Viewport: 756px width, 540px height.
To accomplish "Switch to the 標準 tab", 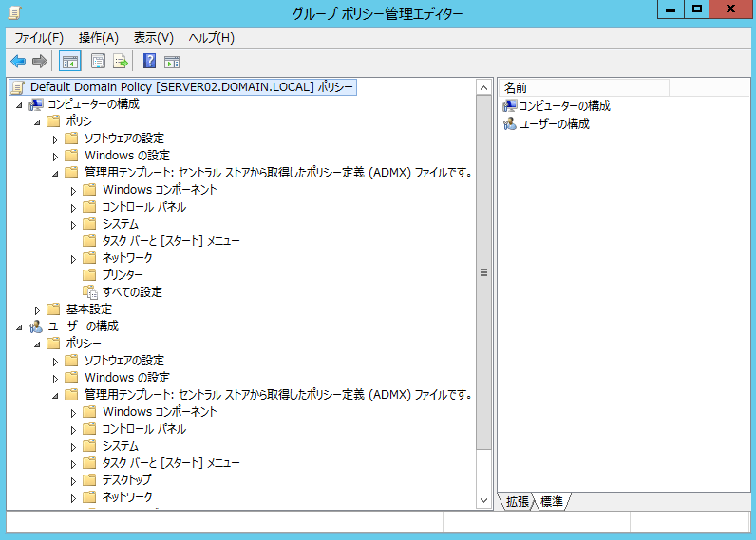I will click(x=552, y=501).
